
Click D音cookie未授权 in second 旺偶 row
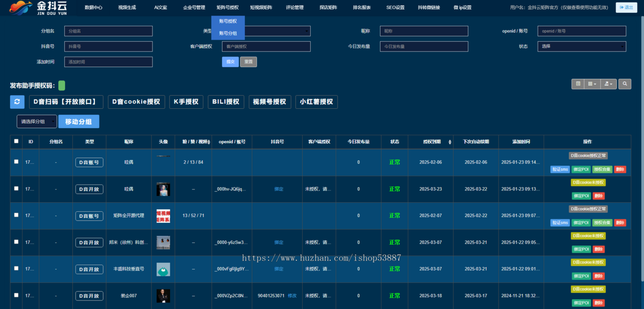point(588,182)
